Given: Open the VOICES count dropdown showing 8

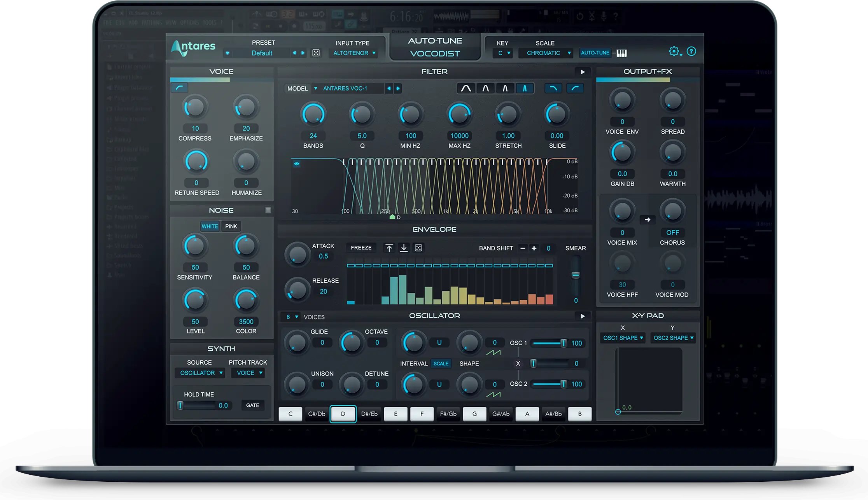Looking at the screenshot, I should [291, 317].
